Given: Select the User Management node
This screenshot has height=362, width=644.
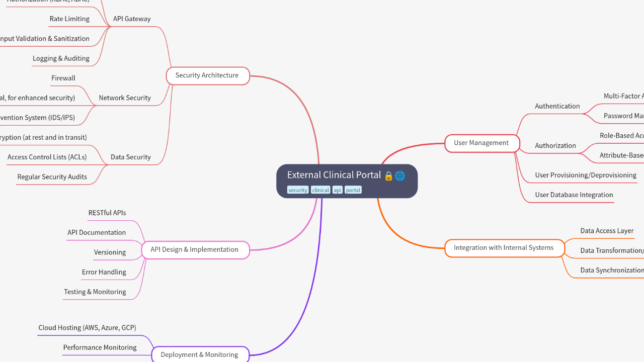Looking at the screenshot, I should coord(482,143).
